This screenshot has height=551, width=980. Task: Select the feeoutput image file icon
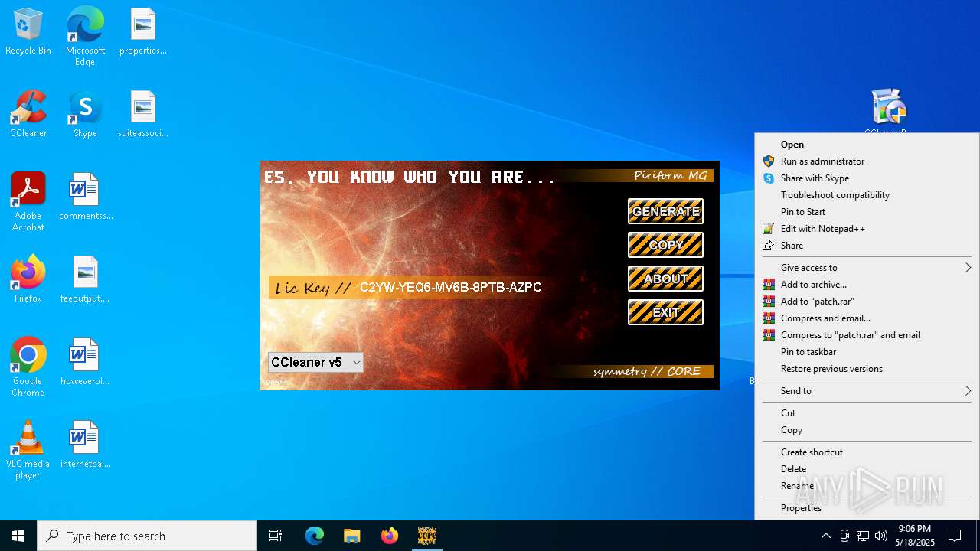pyautogui.click(x=85, y=280)
